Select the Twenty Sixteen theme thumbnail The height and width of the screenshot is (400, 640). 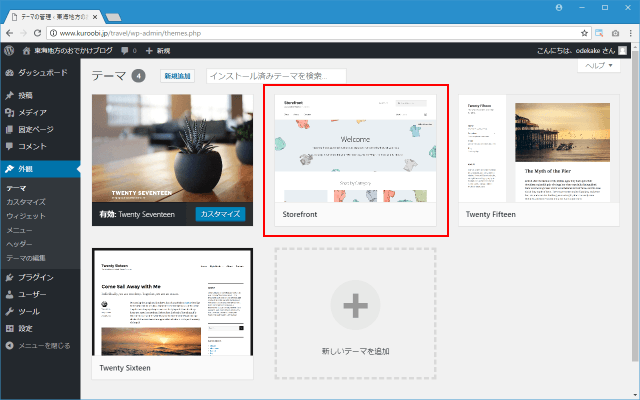tap(172, 302)
